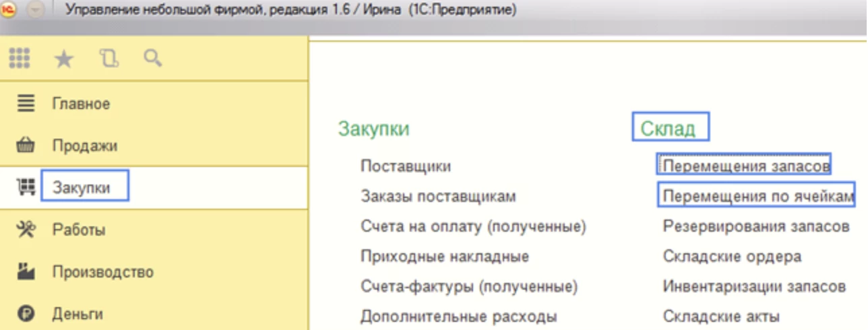This screenshot has width=868, height=330.
Task: Open Заказы поставщикам list
Action: pos(438,197)
